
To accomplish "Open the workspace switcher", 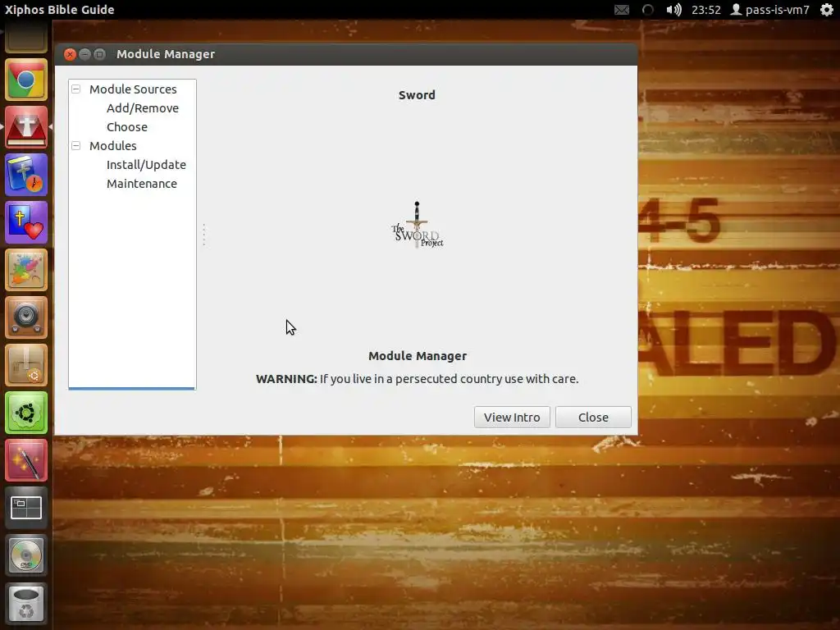I will [x=26, y=508].
